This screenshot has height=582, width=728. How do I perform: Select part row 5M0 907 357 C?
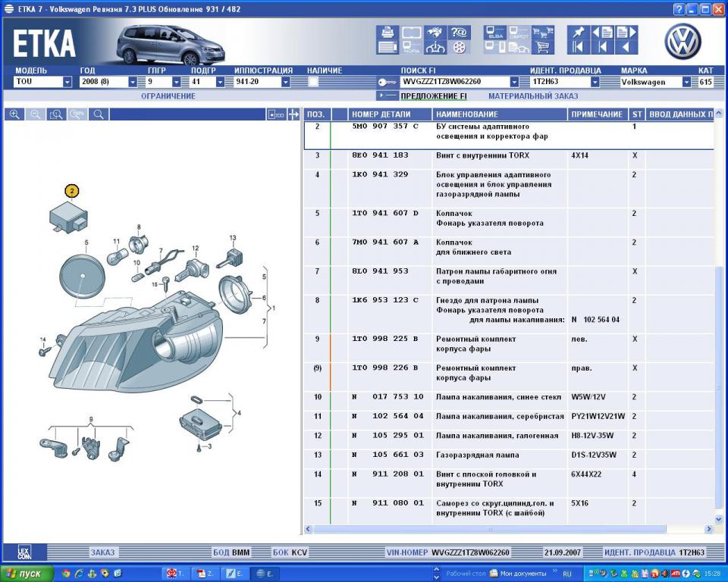click(509, 135)
